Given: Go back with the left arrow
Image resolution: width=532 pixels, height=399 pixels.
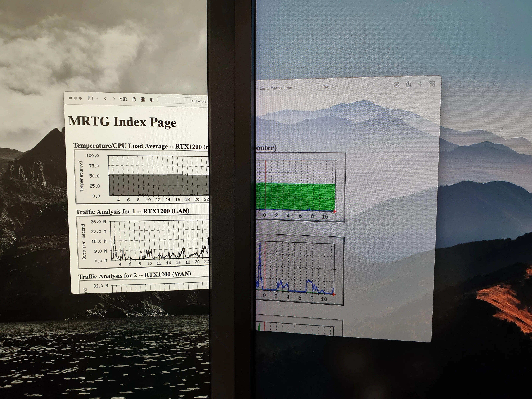Looking at the screenshot, I should [x=105, y=99].
